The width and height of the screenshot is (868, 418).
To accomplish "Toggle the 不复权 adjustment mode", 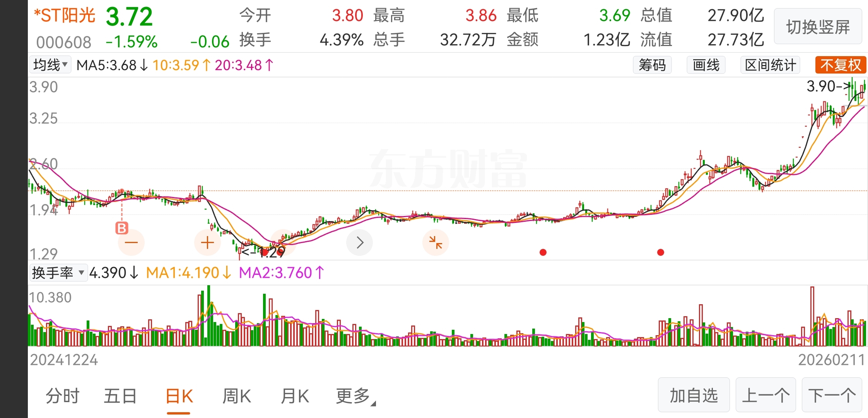I will (x=841, y=65).
